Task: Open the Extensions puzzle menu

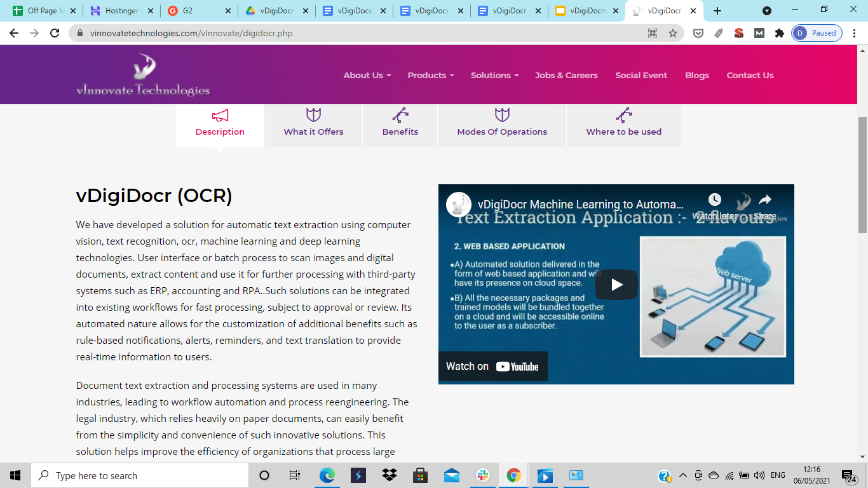Action: (x=780, y=33)
